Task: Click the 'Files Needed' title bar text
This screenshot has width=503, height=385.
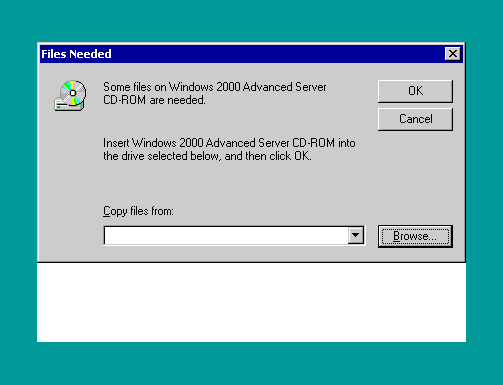Action: click(x=76, y=54)
